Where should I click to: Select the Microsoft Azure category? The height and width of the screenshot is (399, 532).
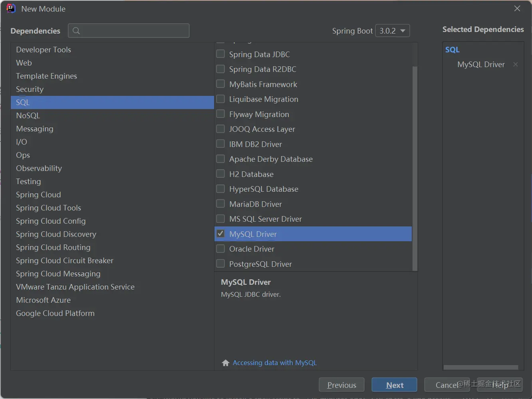pyautogui.click(x=112, y=300)
